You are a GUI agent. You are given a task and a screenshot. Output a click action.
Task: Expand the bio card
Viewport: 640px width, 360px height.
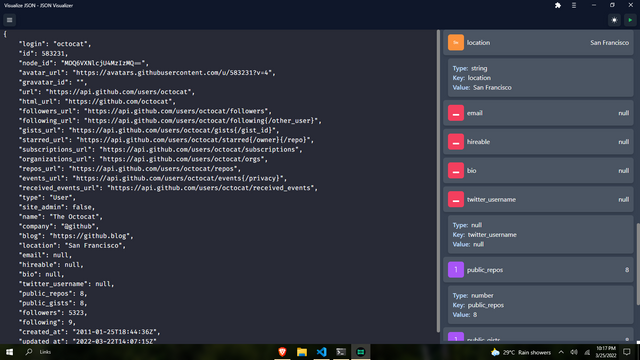point(538,171)
